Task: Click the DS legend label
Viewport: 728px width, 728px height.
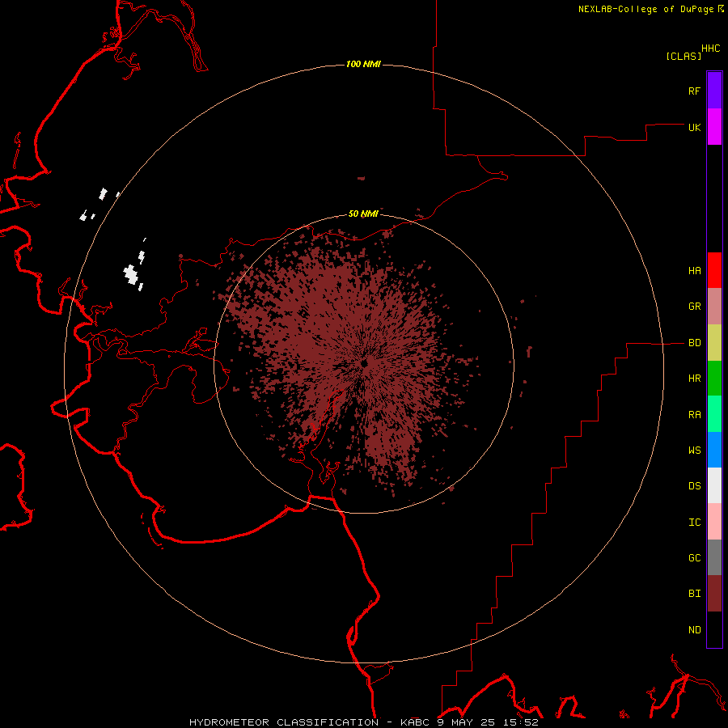Action: tap(694, 486)
